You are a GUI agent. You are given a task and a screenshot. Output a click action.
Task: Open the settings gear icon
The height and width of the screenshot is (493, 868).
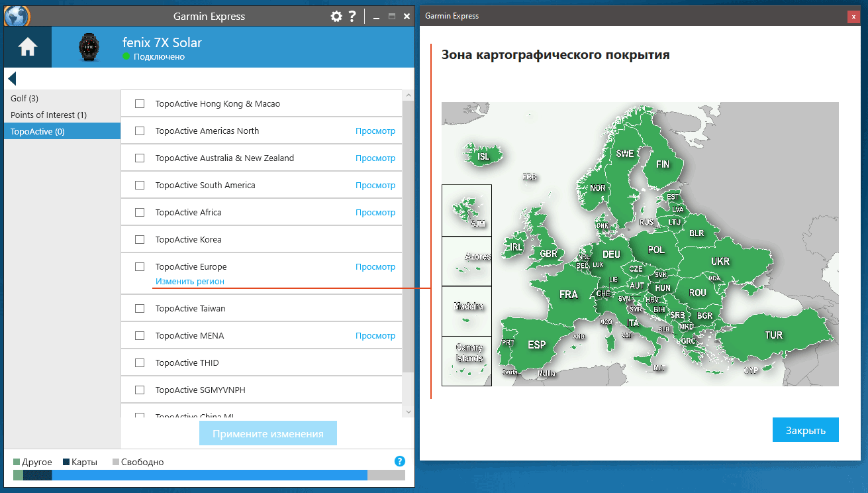pyautogui.click(x=336, y=16)
